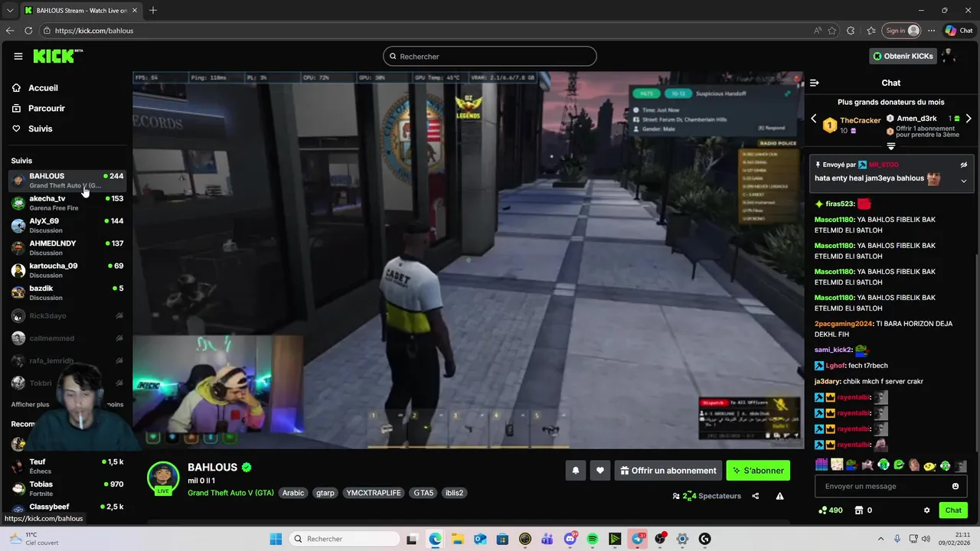The width and height of the screenshot is (980, 551).
Task: Click the 490 channel points icon
Action: click(830, 510)
